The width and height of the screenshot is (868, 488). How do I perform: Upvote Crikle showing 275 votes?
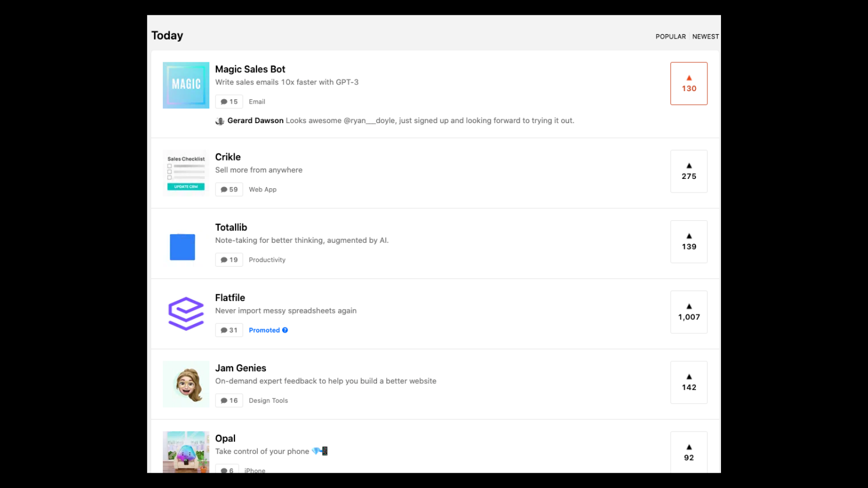coord(688,171)
